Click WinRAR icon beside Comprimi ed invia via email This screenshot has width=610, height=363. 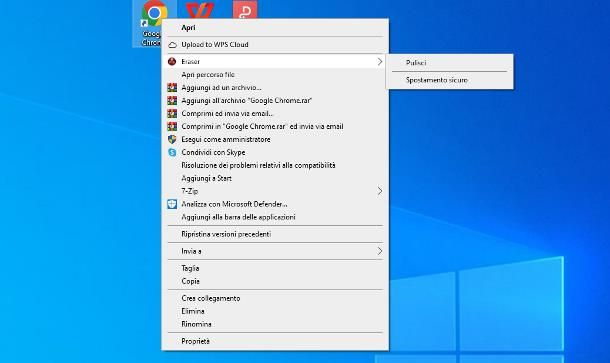172,114
